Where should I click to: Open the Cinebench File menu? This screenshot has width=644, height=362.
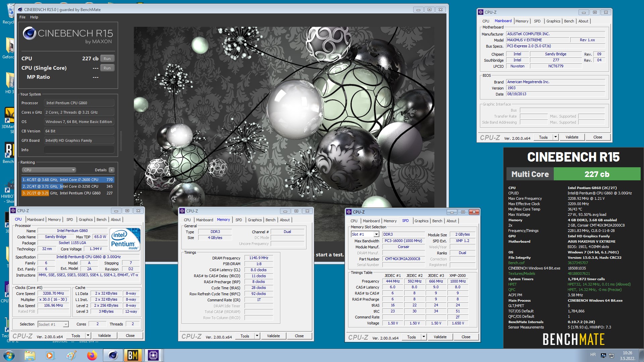click(22, 17)
